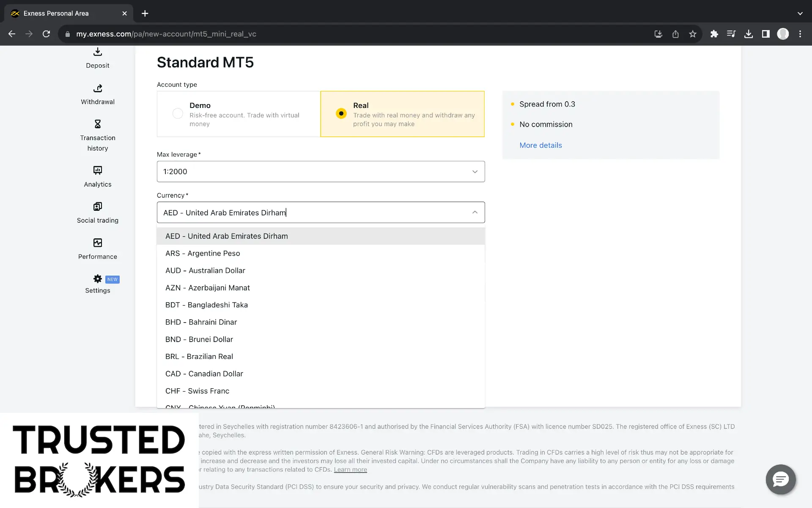Choose BND - Brunei Dollar
Screen dimensions: 812x508
click(x=321, y=340)
